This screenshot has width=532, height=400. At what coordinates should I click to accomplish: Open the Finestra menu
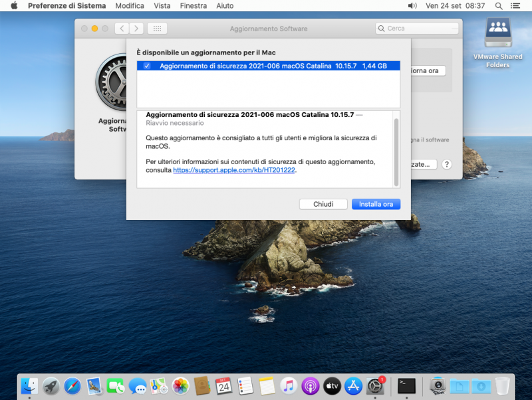coord(194,6)
